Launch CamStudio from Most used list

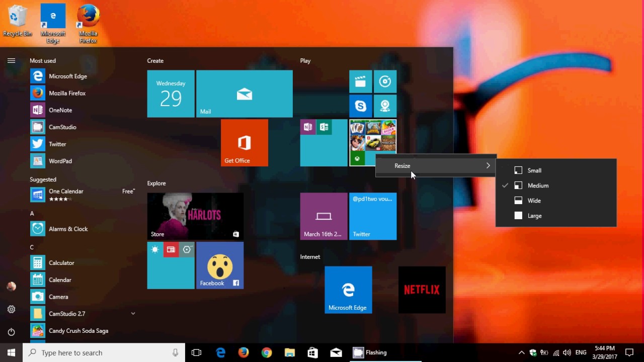click(x=83, y=127)
